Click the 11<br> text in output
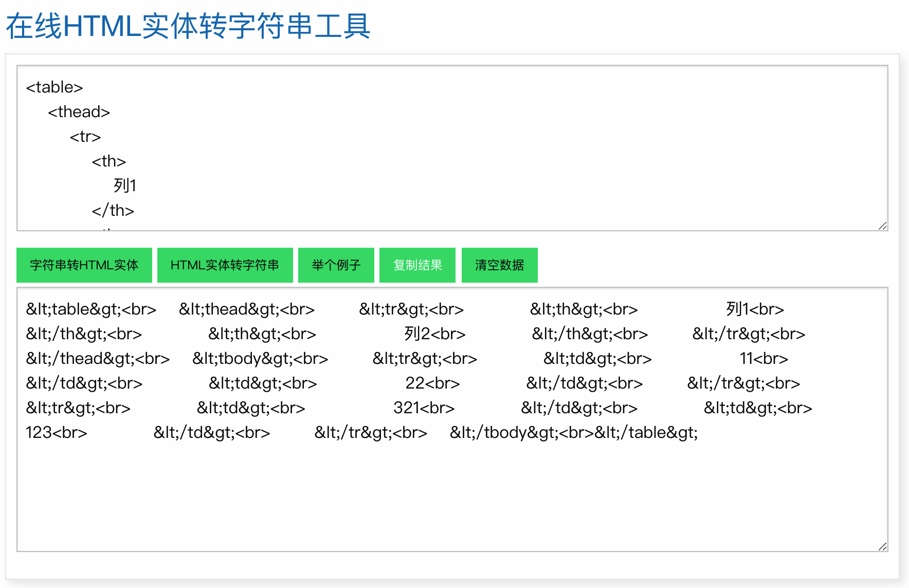 764,359
